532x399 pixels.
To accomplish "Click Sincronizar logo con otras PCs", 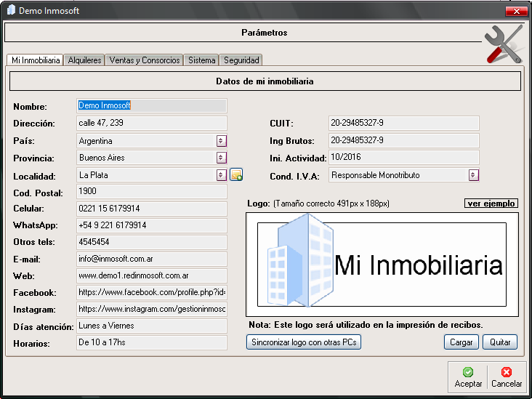I will 304,342.
